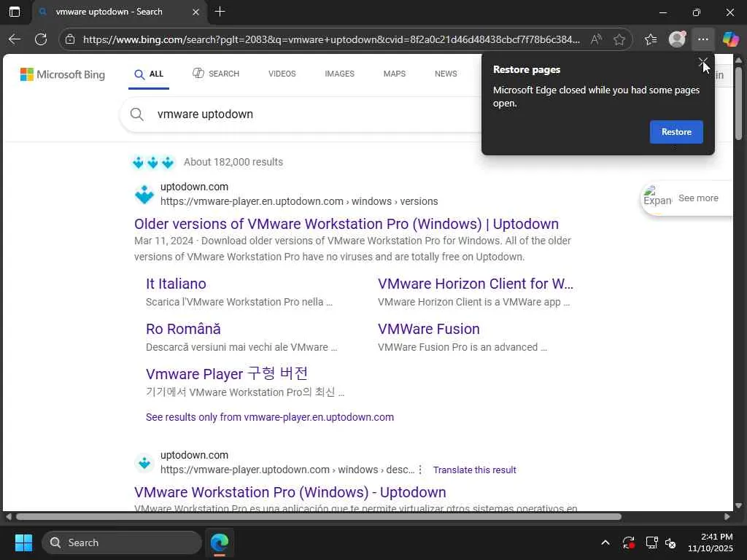Switch to the MAPS tab
Screen dimensions: 747x560
(395, 74)
